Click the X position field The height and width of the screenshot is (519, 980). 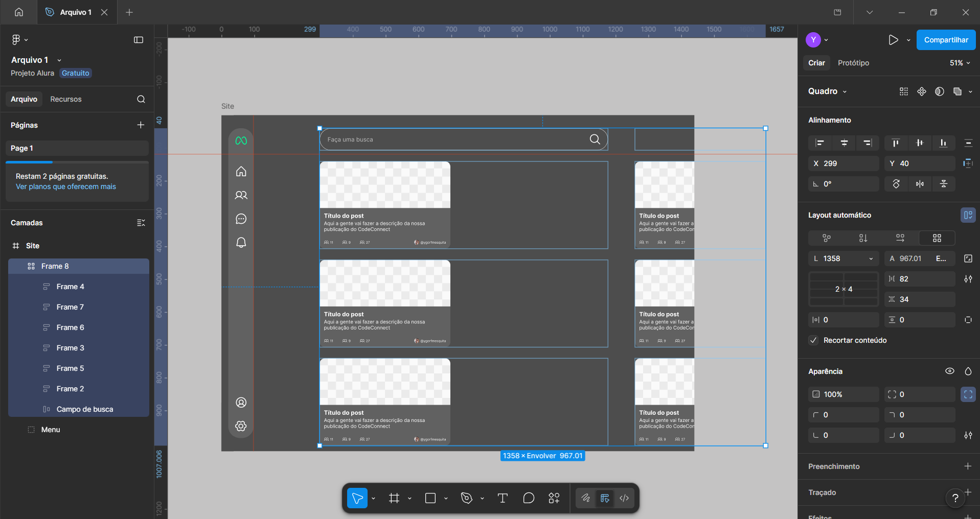pos(844,163)
